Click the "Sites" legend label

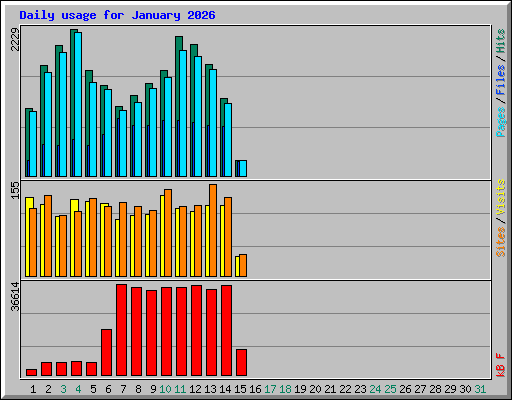coord(501,242)
